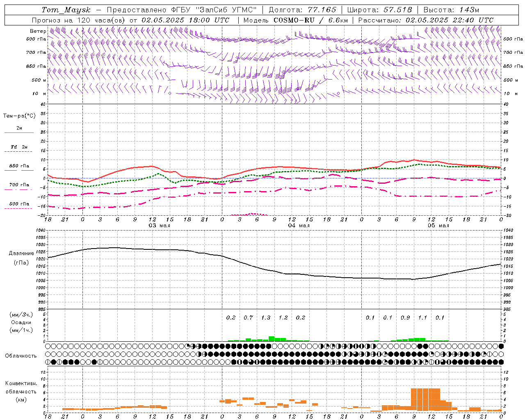Image resolution: width=525 pixels, height=420 pixels.
Task: Click the "Осадки" precipitation label
Action: 21,322
